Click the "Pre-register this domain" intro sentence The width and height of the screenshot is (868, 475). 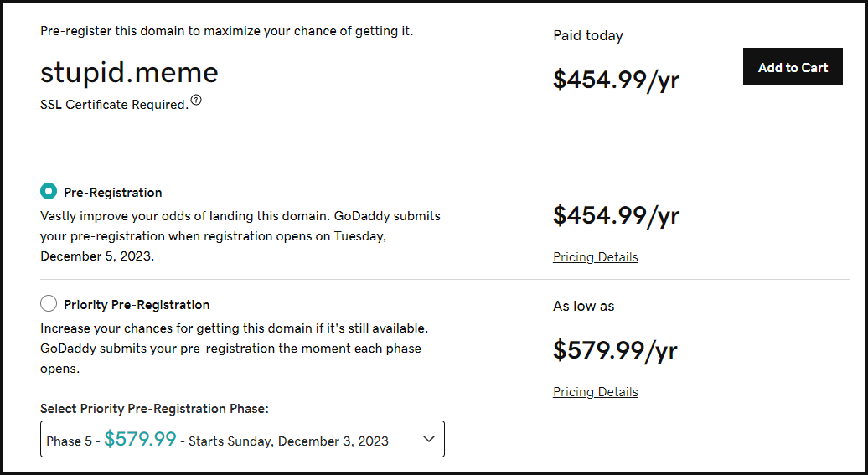pos(226,32)
